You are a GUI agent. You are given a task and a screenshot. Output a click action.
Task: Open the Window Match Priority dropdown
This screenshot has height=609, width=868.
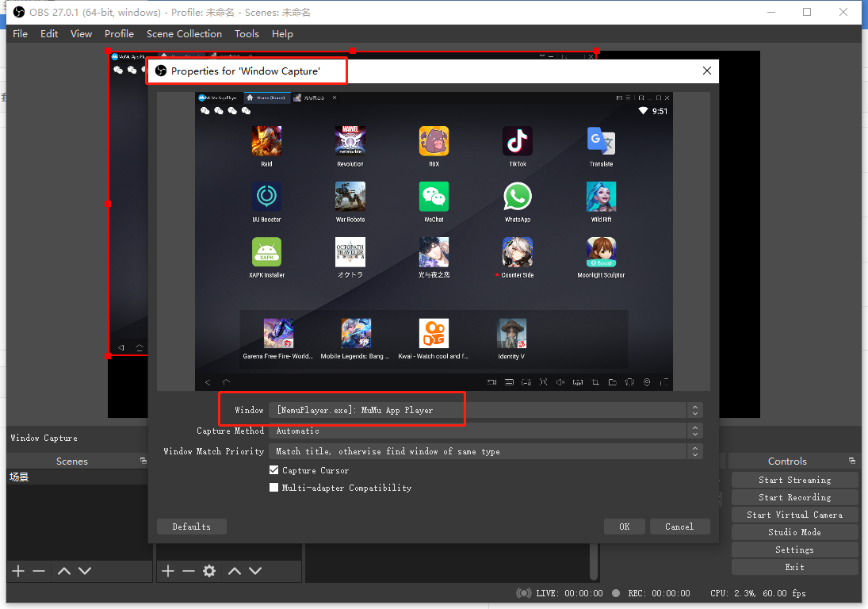click(486, 452)
